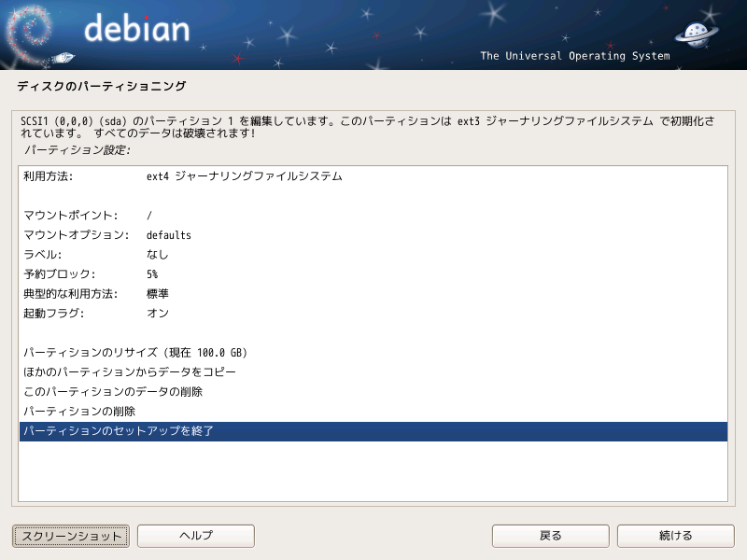The width and height of the screenshot is (747, 560).
Task: Select the 予約ブロック 5% row
Action: (373, 273)
